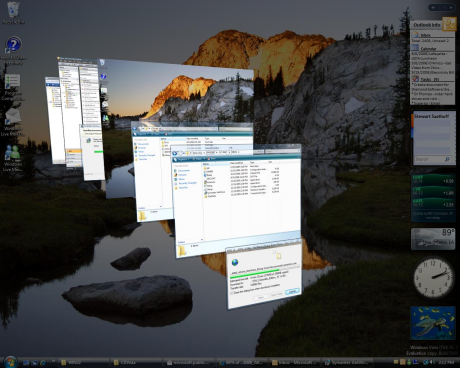
Task: Click the stock row showing +8.59
Action: (x=433, y=180)
